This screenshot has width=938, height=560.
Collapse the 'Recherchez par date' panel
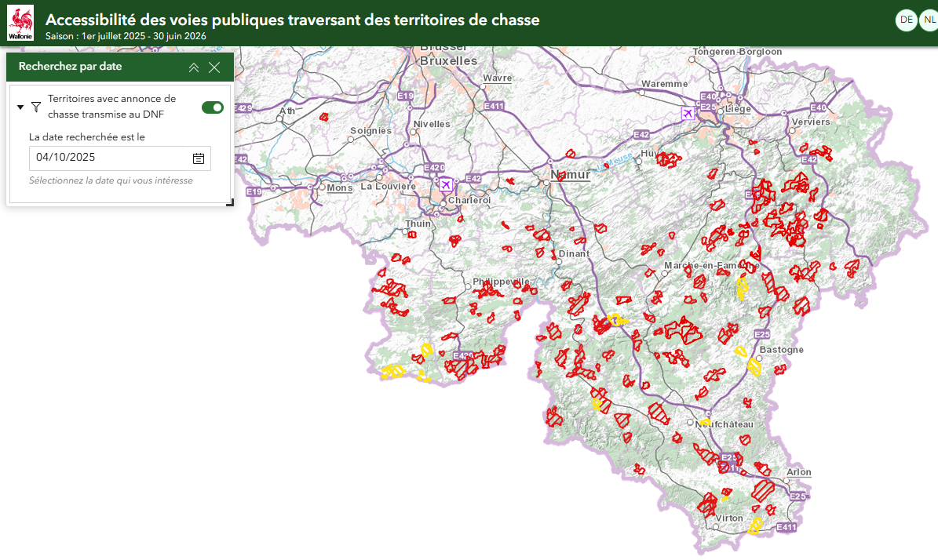pos(194,67)
